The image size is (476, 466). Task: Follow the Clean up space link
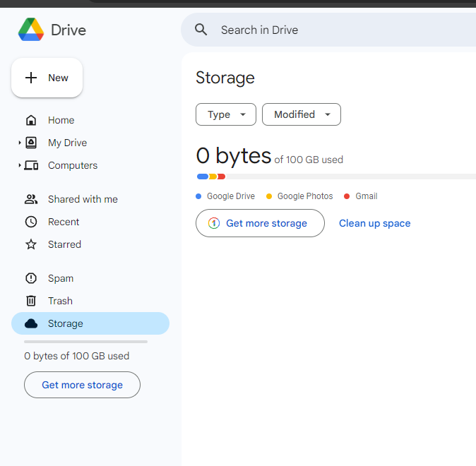[x=374, y=223]
